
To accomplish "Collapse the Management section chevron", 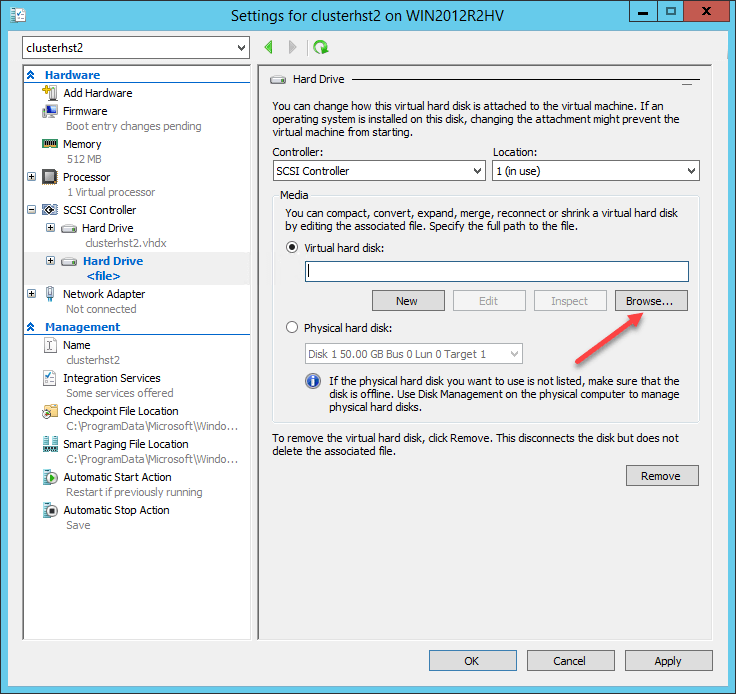I will (x=31, y=327).
